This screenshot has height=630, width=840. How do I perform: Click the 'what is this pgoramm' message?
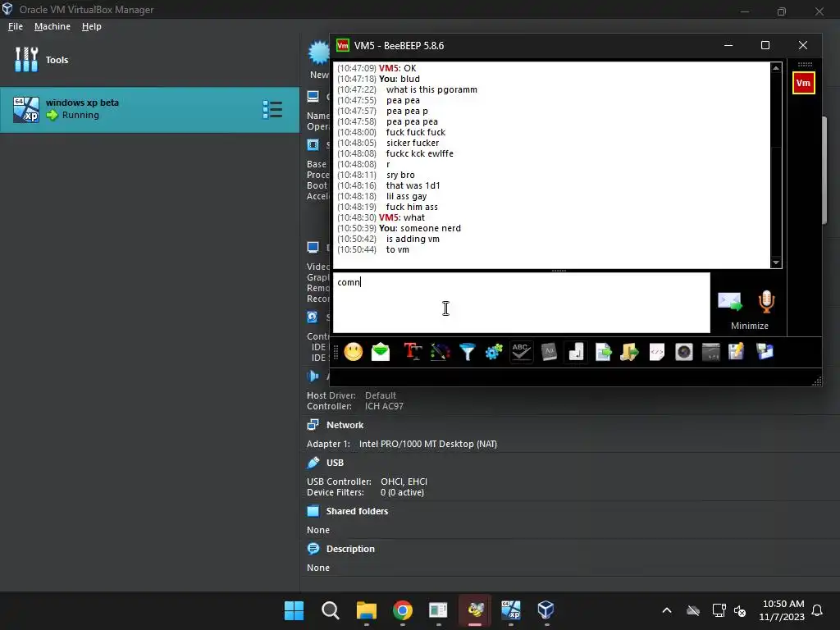431,89
